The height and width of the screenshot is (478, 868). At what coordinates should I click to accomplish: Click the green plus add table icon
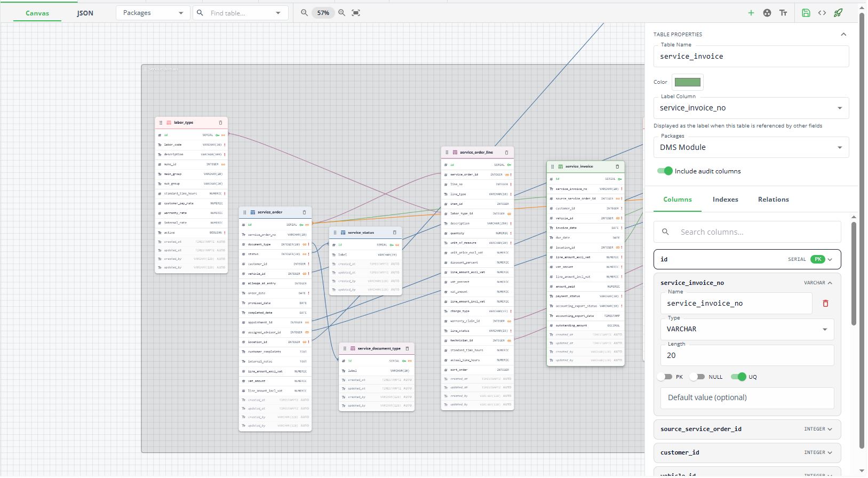(x=751, y=13)
